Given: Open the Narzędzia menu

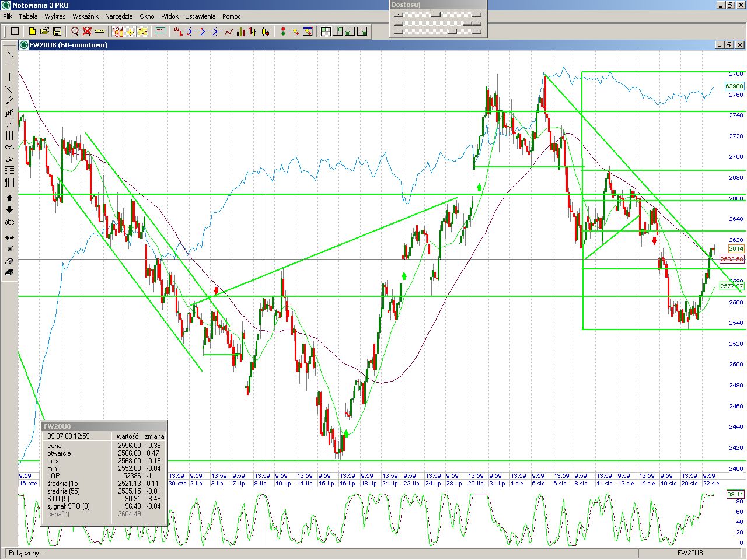Looking at the screenshot, I should point(118,16).
